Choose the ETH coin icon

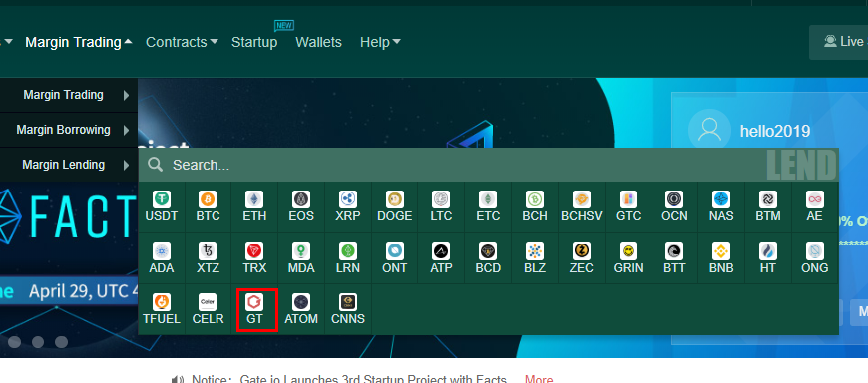[x=254, y=199]
